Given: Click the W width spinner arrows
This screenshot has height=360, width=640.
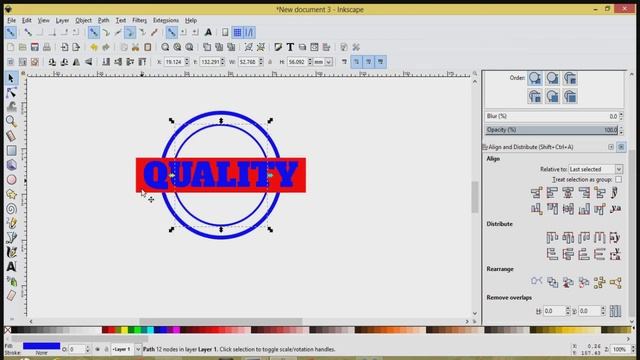Looking at the screenshot, I should click(x=261, y=62).
